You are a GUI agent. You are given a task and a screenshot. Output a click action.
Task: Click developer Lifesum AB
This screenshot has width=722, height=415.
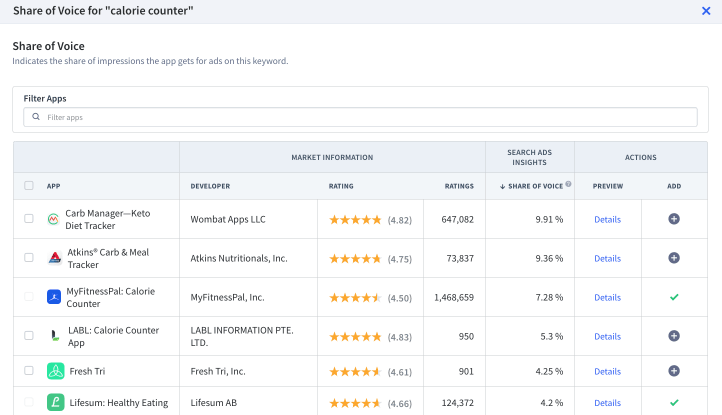point(214,403)
